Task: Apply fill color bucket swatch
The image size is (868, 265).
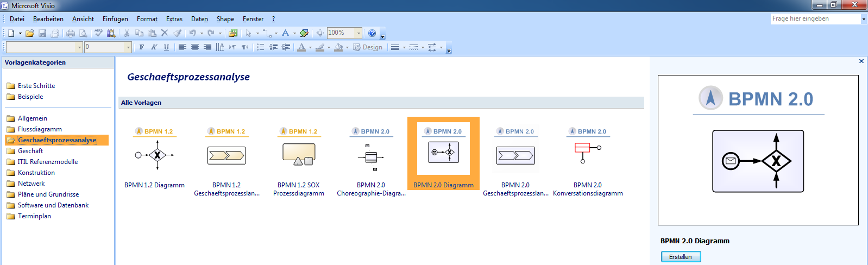Action: tap(338, 47)
